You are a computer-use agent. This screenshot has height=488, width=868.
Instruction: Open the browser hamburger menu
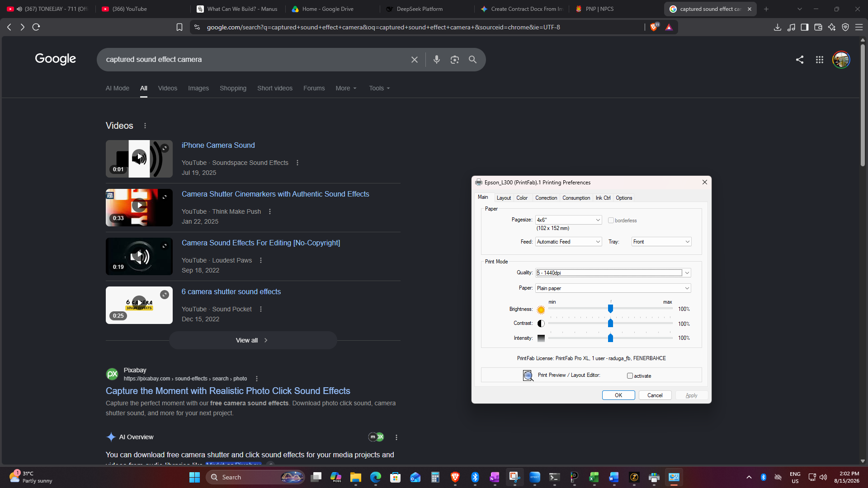click(x=859, y=27)
